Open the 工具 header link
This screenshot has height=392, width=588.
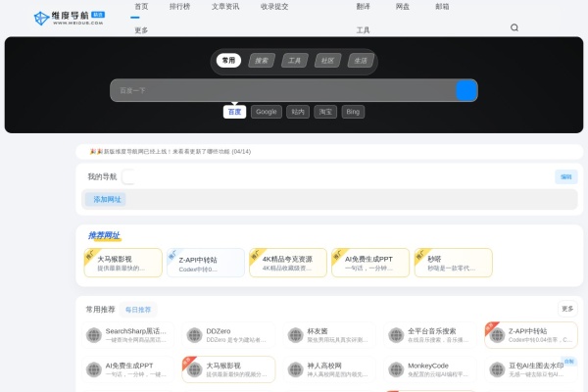(363, 30)
